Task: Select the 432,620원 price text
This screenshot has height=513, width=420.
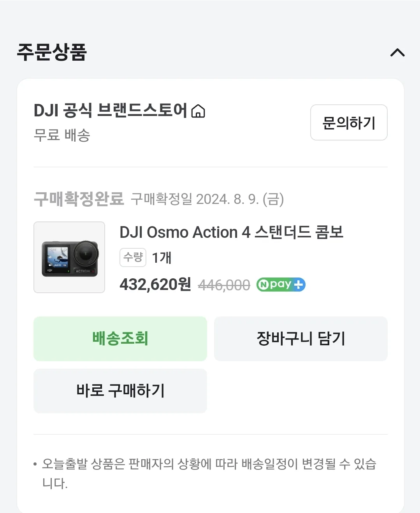Action: click(x=155, y=285)
